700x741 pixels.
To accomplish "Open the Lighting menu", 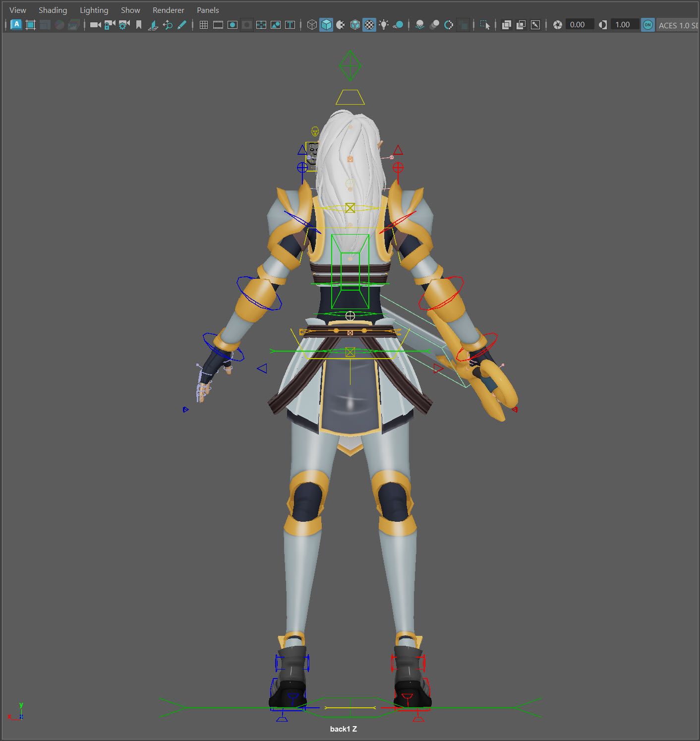I will point(94,10).
